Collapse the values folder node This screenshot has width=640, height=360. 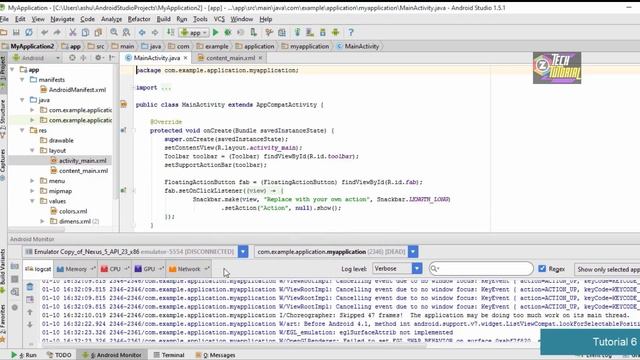pyautogui.click(x=32, y=201)
